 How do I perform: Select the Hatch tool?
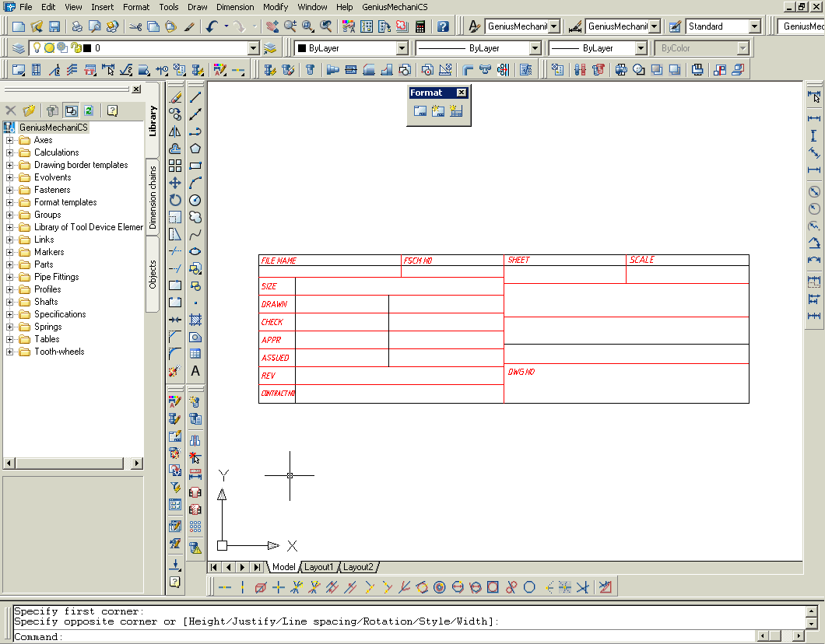[x=195, y=320]
